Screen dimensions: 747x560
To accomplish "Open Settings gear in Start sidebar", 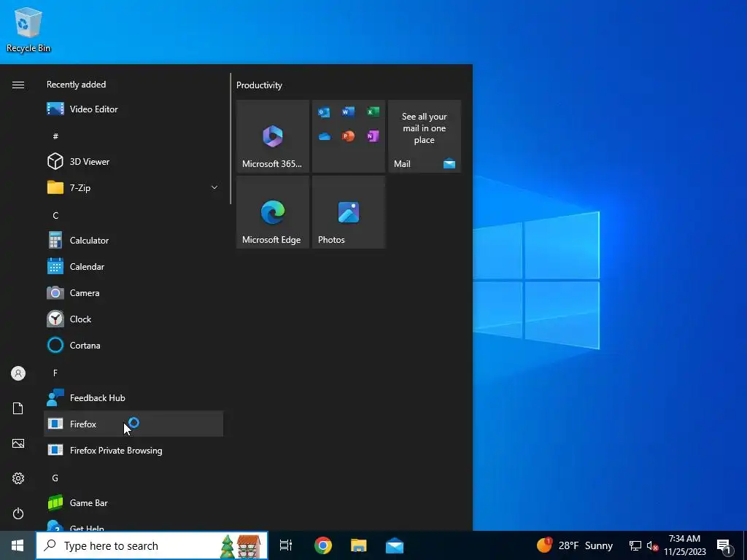I will pyautogui.click(x=18, y=478).
